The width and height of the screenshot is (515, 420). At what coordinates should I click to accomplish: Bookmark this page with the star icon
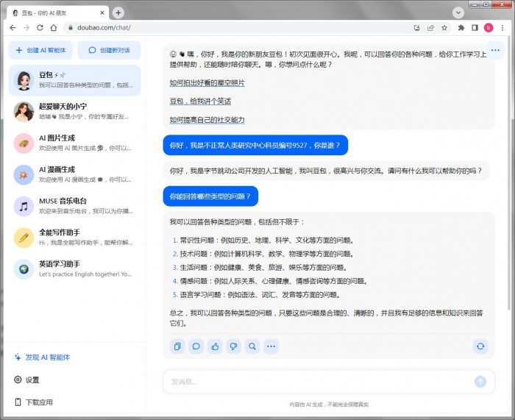(x=444, y=28)
